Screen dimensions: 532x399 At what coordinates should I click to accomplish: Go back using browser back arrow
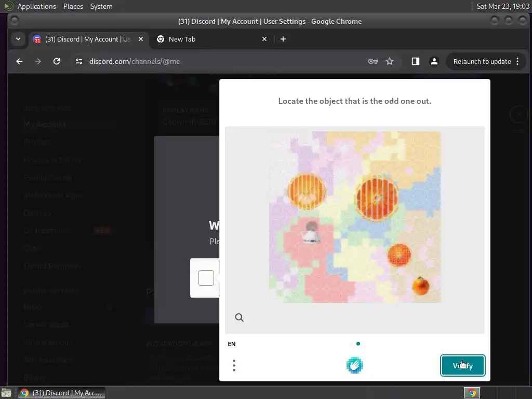tap(19, 61)
